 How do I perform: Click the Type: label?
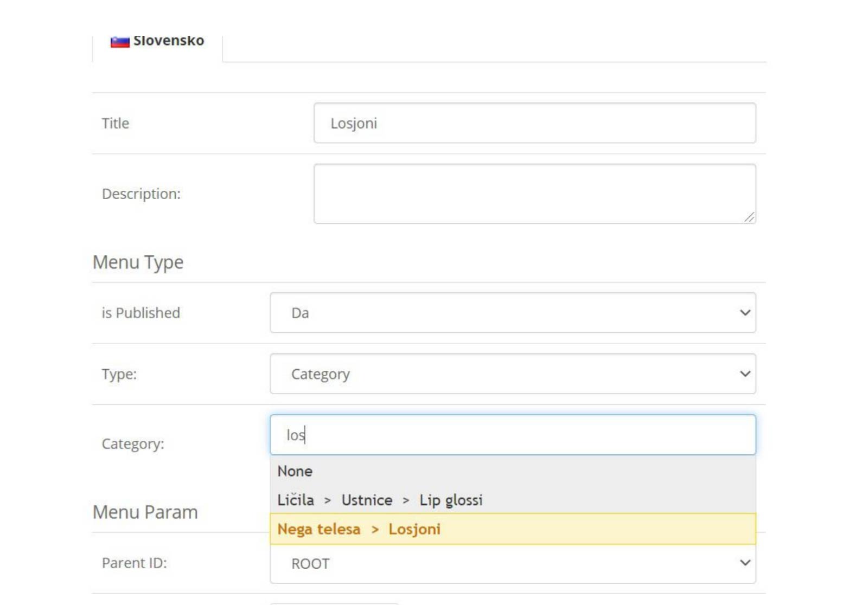tap(119, 374)
